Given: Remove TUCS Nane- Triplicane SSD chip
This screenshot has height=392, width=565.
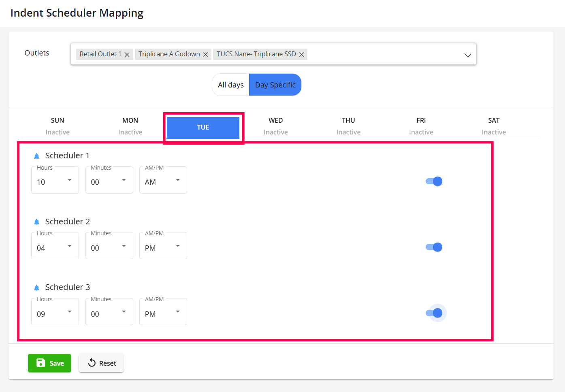Looking at the screenshot, I should pos(302,55).
